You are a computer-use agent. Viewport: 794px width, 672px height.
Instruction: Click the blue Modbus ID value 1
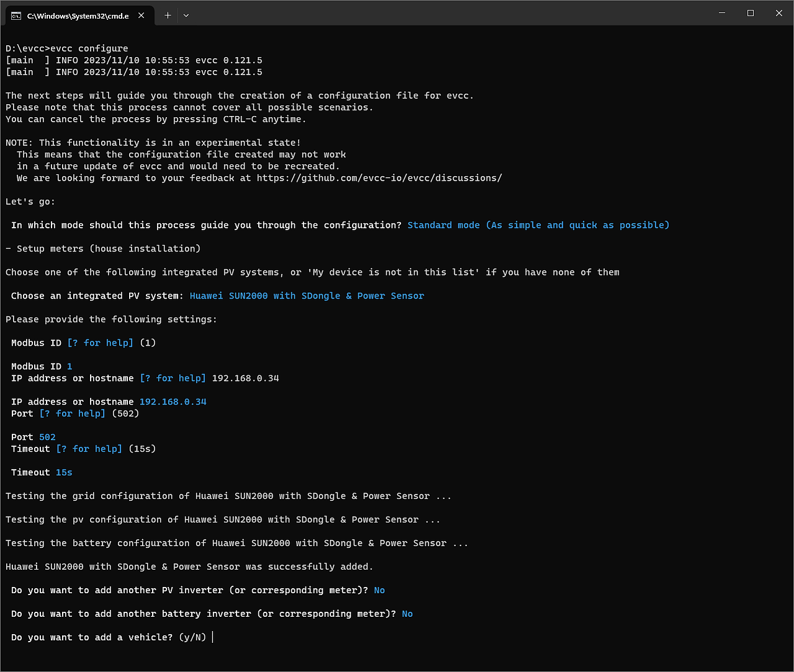(70, 367)
